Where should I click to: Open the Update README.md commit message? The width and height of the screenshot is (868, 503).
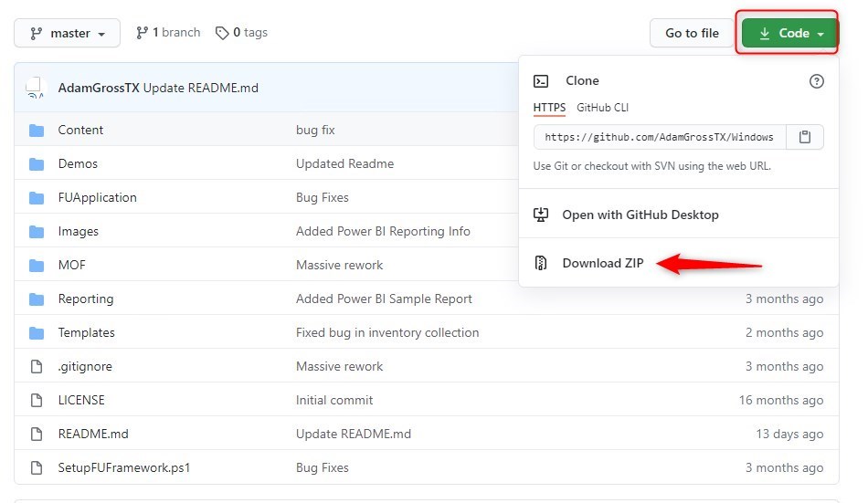click(x=201, y=88)
